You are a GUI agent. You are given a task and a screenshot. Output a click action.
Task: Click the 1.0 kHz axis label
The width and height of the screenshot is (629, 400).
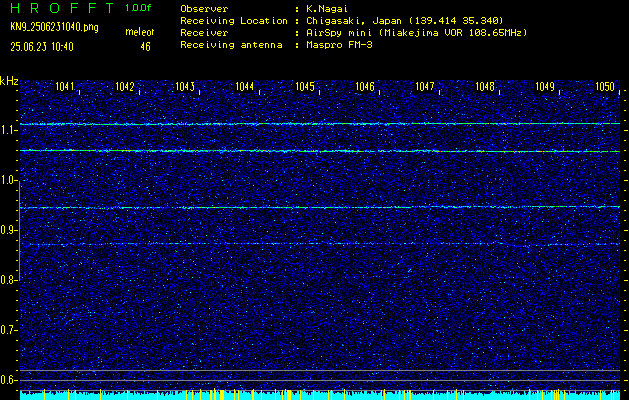click(x=8, y=181)
